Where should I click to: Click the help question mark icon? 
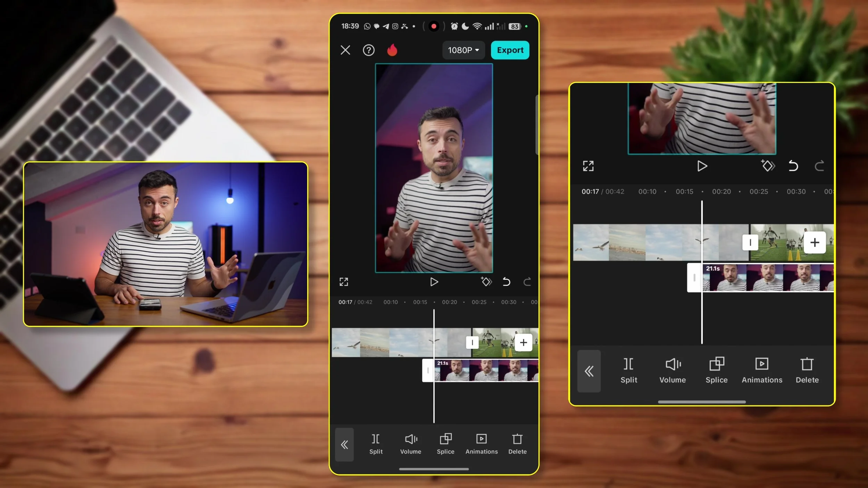point(368,50)
